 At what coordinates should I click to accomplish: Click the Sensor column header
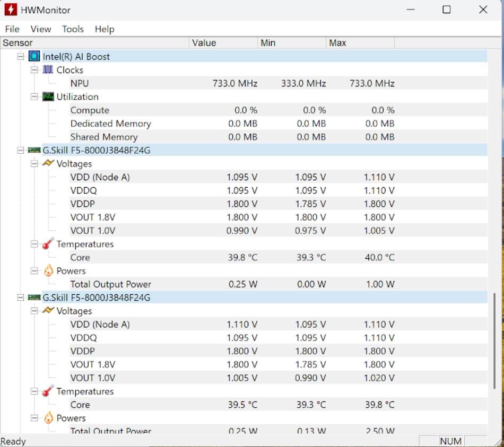pos(18,43)
